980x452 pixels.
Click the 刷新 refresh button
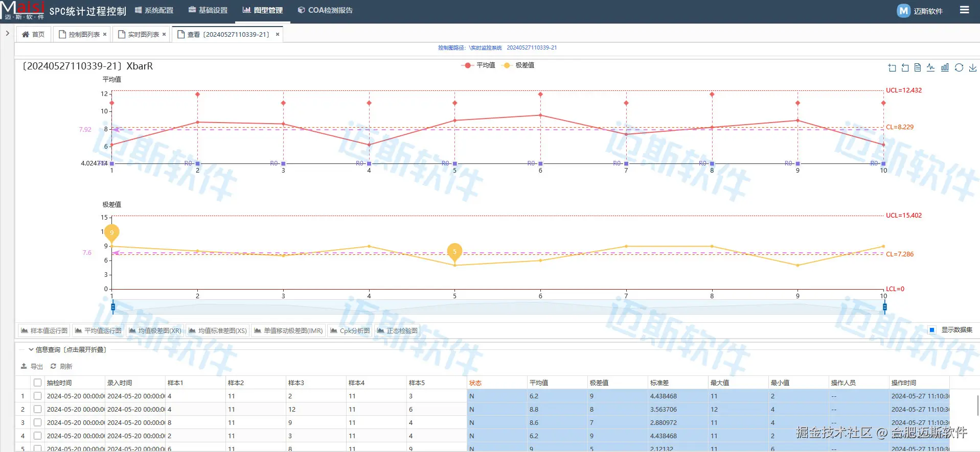[61, 366]
